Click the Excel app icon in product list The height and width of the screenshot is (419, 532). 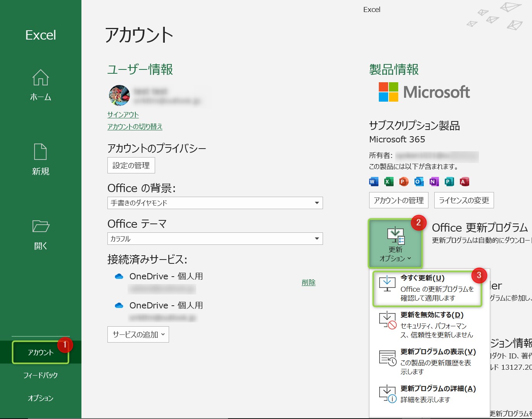(x=389, y=181)
